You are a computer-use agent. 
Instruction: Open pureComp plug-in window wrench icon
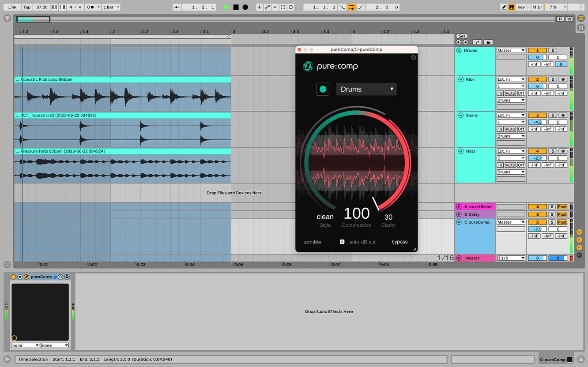coord(26,277)
